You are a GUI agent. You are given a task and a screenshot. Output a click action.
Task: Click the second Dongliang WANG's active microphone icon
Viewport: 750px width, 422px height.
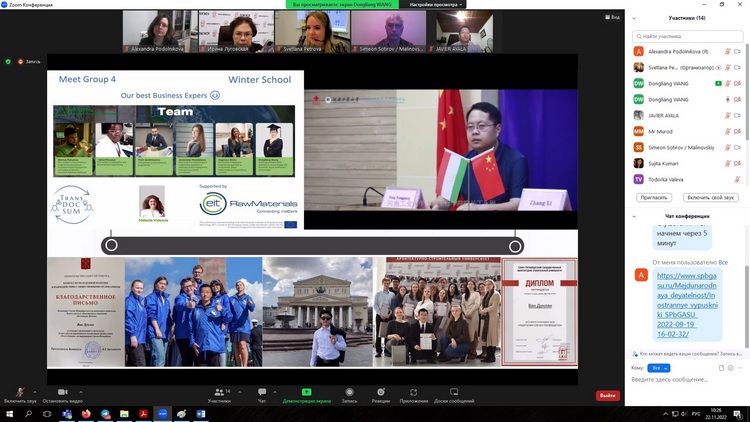pyautogui.click(x=728, y=100)
